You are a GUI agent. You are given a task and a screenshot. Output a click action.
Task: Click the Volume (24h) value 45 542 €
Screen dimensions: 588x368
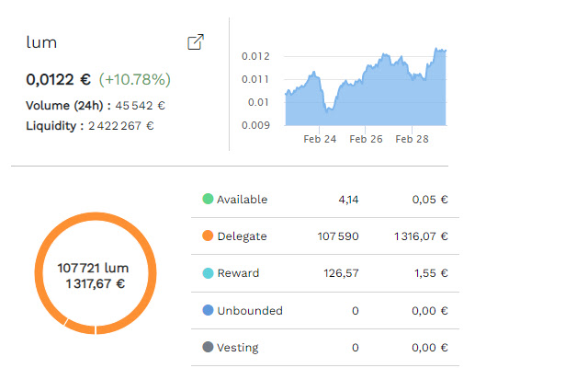point(140,106)
